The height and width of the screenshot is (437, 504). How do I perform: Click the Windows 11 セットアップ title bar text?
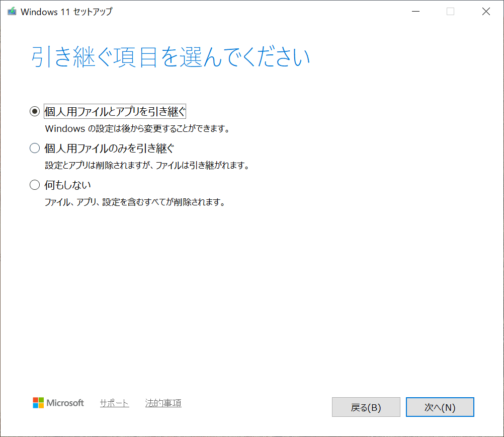(x=66, y=12)
